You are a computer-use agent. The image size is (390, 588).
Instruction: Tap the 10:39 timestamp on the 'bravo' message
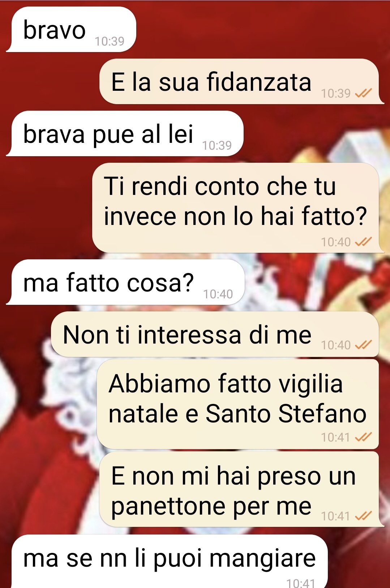pyautogui.click(x=110, y=42)
